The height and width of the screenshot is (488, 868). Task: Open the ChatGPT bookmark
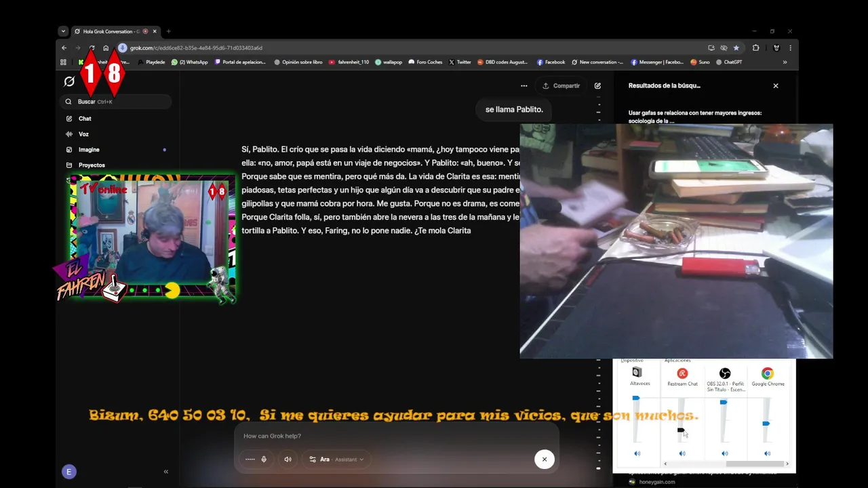pos(729,62)
